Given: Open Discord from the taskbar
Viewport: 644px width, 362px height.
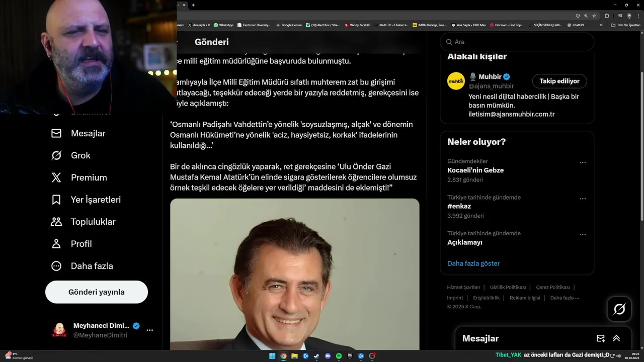Looking at the screenshot, I should point(328,356).
